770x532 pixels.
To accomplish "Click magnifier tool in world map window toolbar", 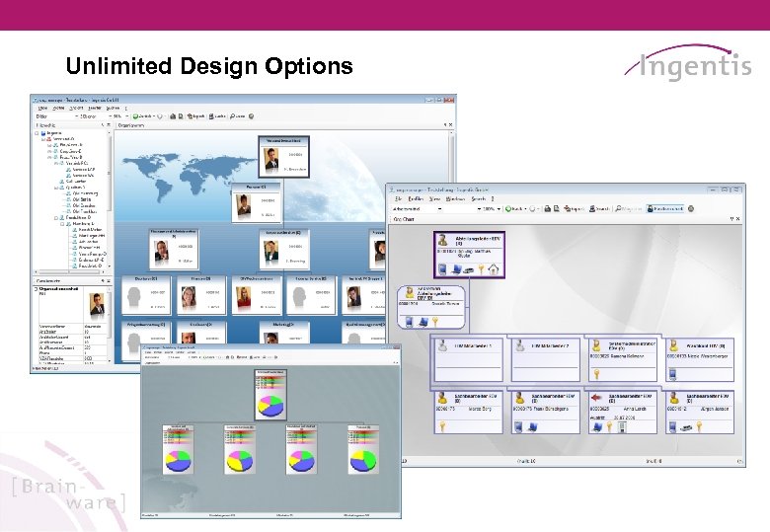I will [237, 116].
